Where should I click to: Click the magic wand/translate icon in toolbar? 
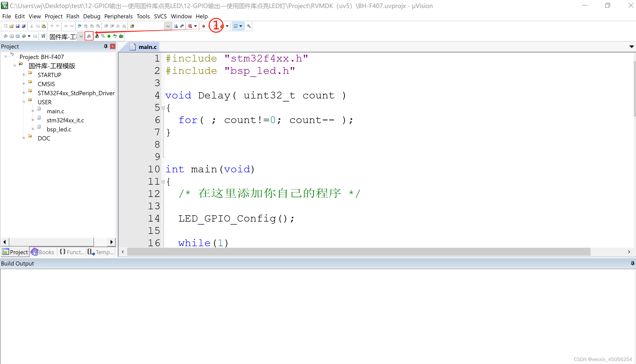pos(89,36)
